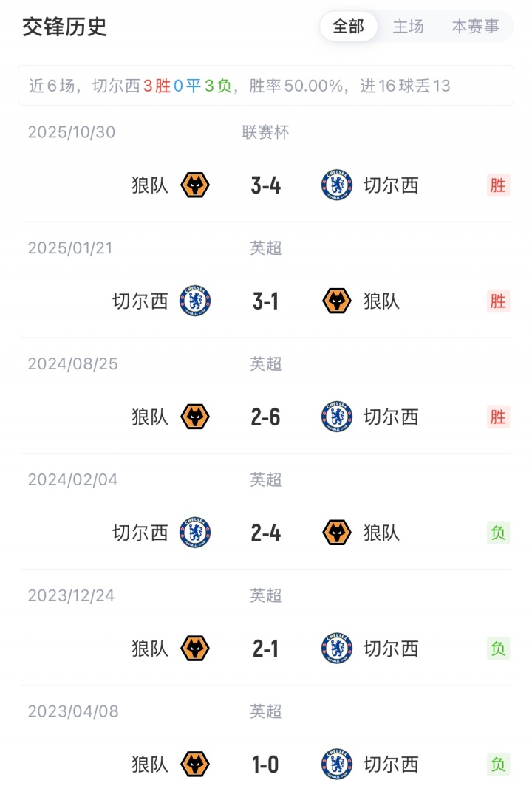
Task: Open the 3-4 score match details
Action: pos(266,185)
